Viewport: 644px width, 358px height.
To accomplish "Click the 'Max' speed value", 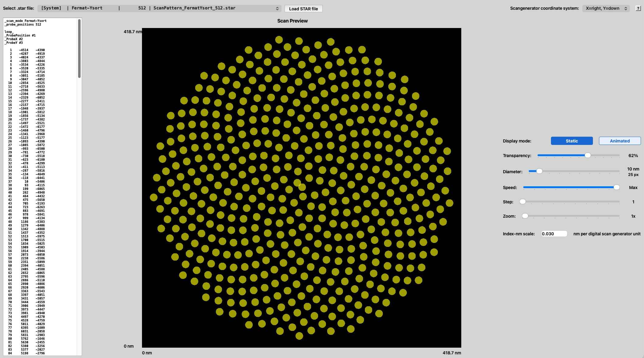I will 633,188.
